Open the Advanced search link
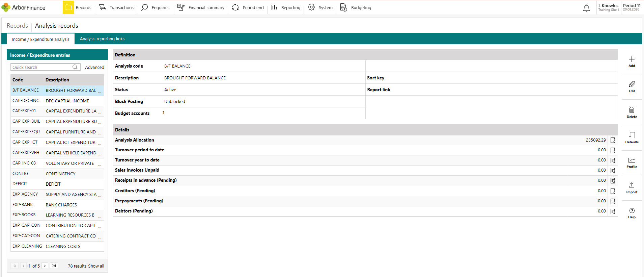Image resolution: width=644 pixels, height=277 pixels. tap(94, 67)
